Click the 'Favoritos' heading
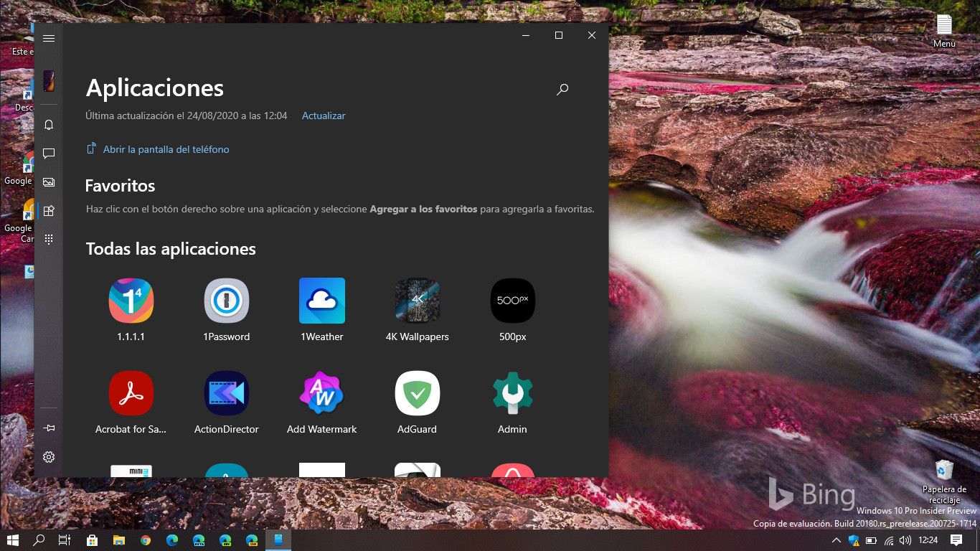Screen dimensions: 980x551 pyautogui.click(x=120, y=186)
